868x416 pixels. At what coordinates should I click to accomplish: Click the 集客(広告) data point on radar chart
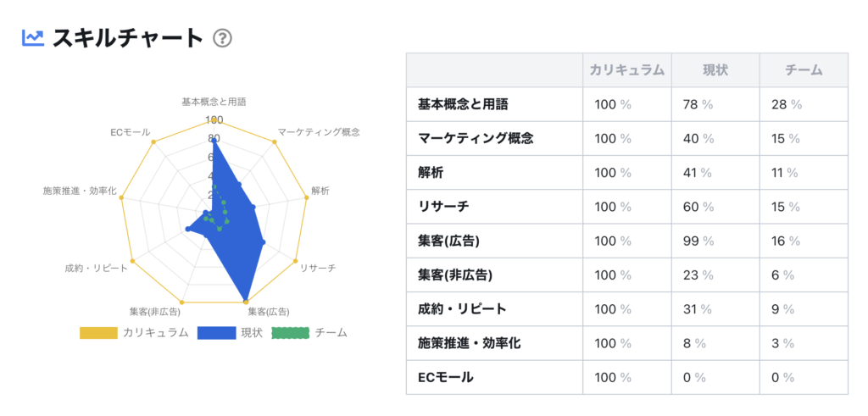click(246, 301)
